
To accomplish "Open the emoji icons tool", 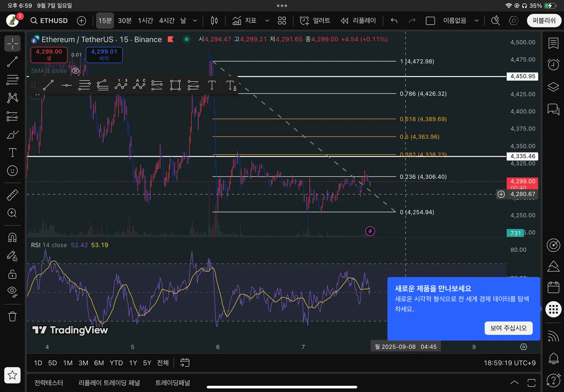I will [12, 171].
